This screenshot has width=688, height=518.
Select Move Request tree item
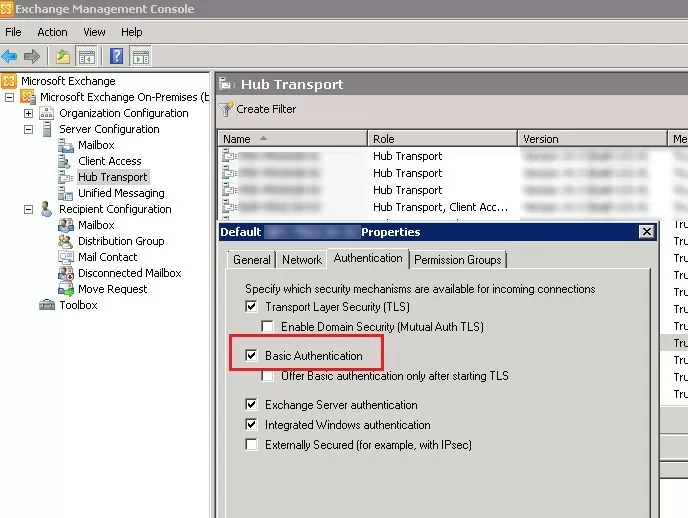pyautogui.click(x=112, y=289)
